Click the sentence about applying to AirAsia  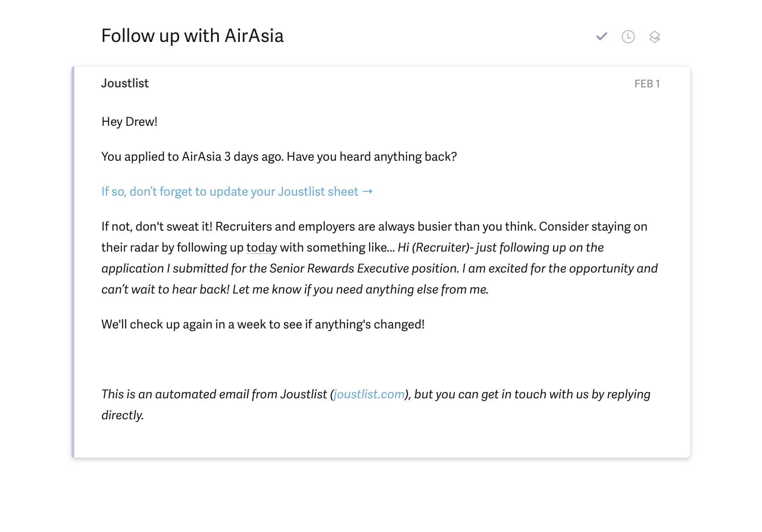coord(279,157)
